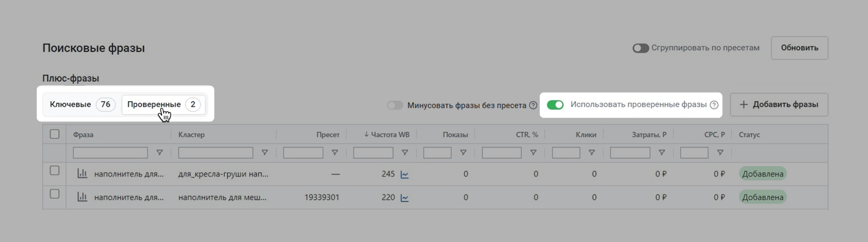Open filter funnel for CPC column
This screenshot has width=868, height=242.
click(x=720, y=153)
